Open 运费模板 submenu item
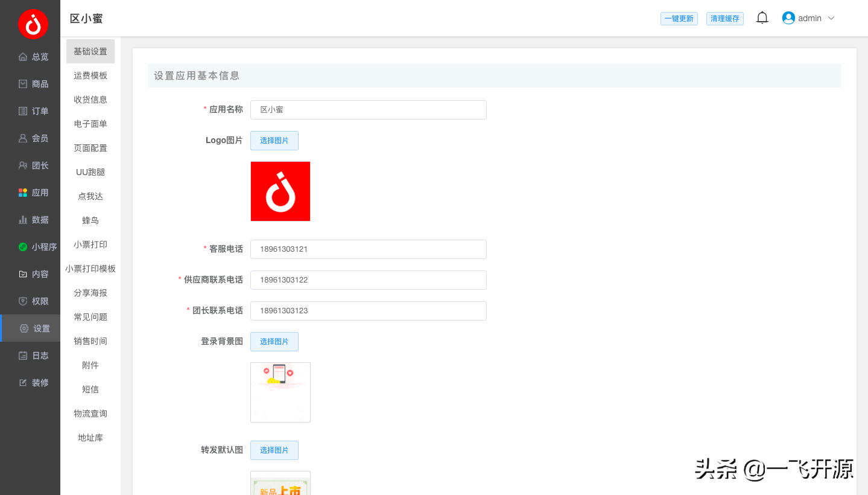Screen dimensions: 868x495 click(90, 75)
